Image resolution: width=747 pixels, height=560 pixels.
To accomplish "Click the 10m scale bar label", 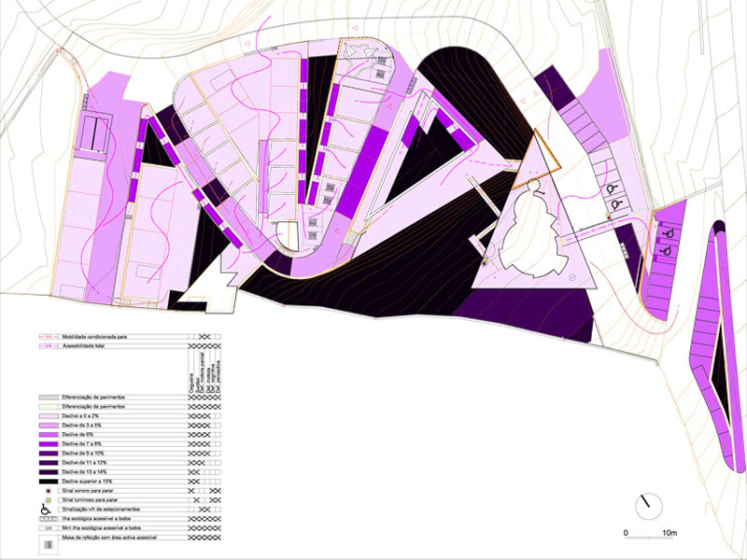I will click(669, 532).
